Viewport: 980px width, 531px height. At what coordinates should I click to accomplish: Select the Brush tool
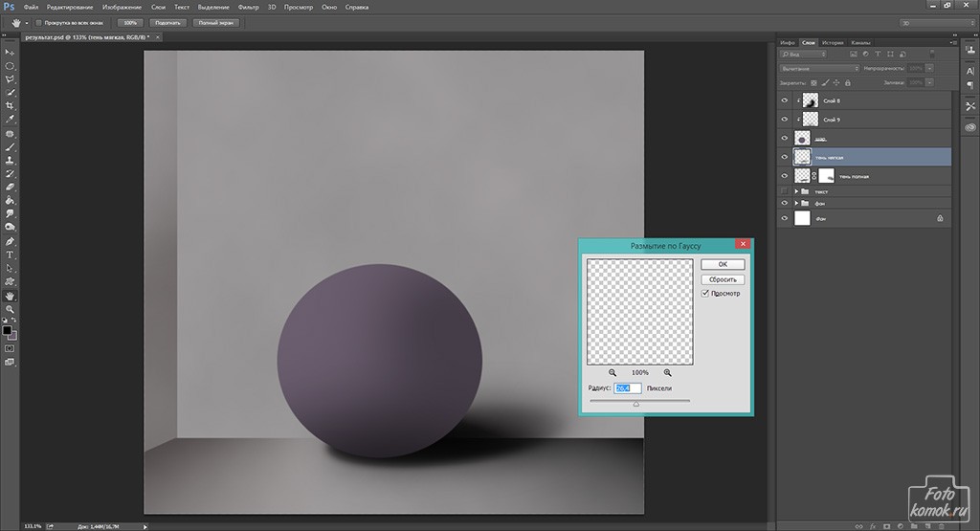(10, 146)
